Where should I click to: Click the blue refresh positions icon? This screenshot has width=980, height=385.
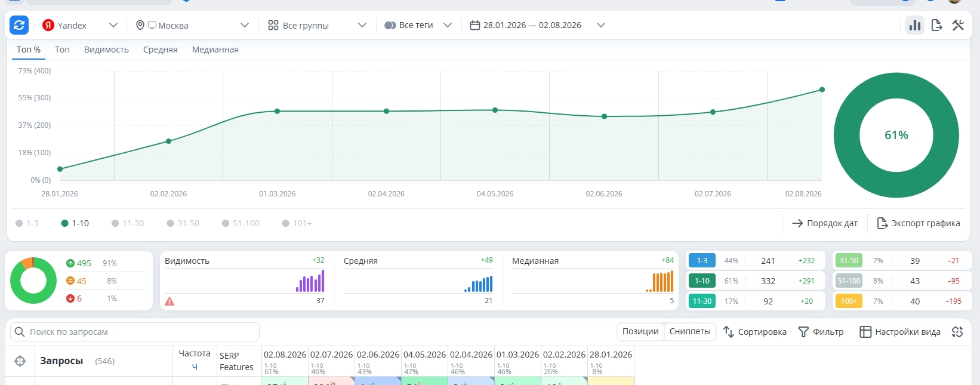(x=19, y=25)
